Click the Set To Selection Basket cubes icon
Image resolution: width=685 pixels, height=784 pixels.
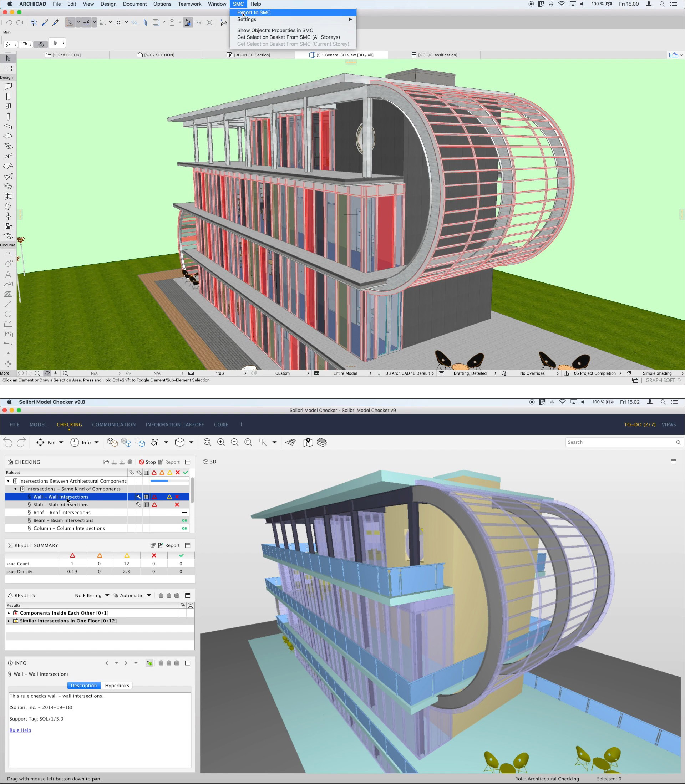112,442
